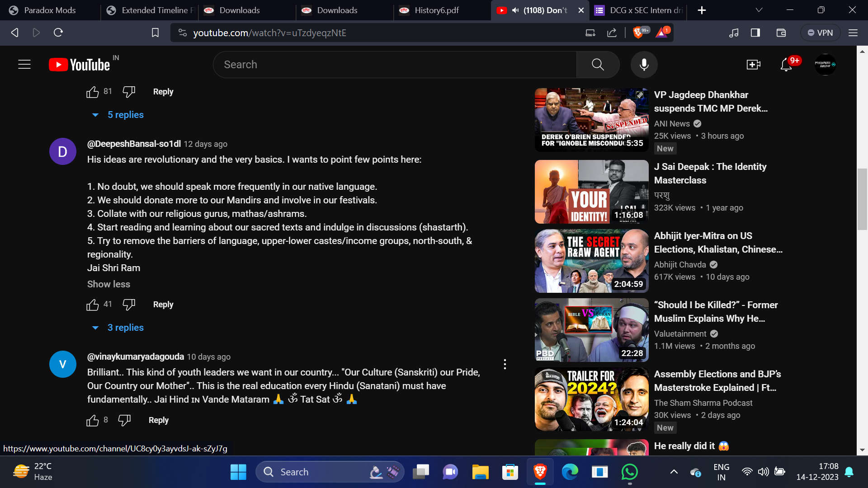Open J Sai Deepak Identity Masterclass thumbnail
Viewport: 868px width, 488px height.
[591, 192]
